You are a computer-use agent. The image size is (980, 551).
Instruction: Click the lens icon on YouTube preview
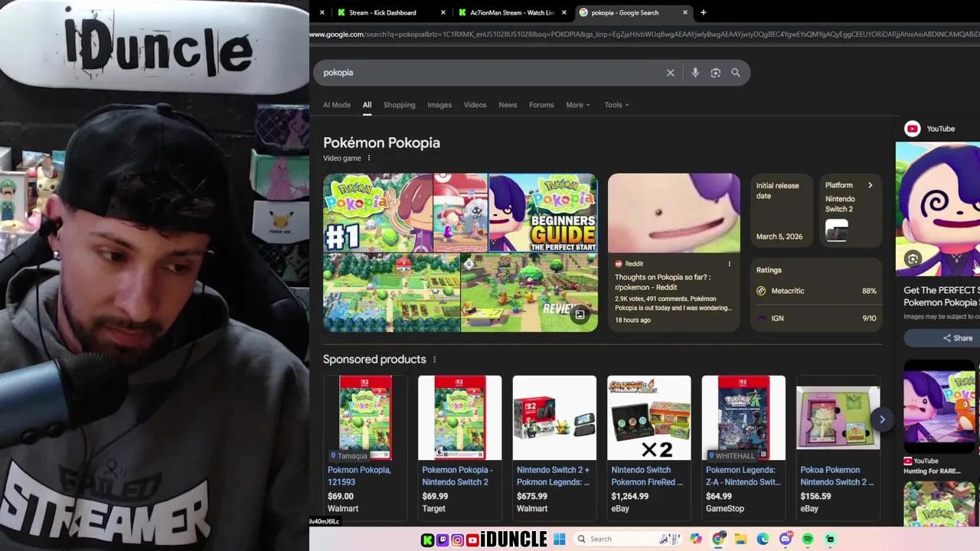click(913, 259)
